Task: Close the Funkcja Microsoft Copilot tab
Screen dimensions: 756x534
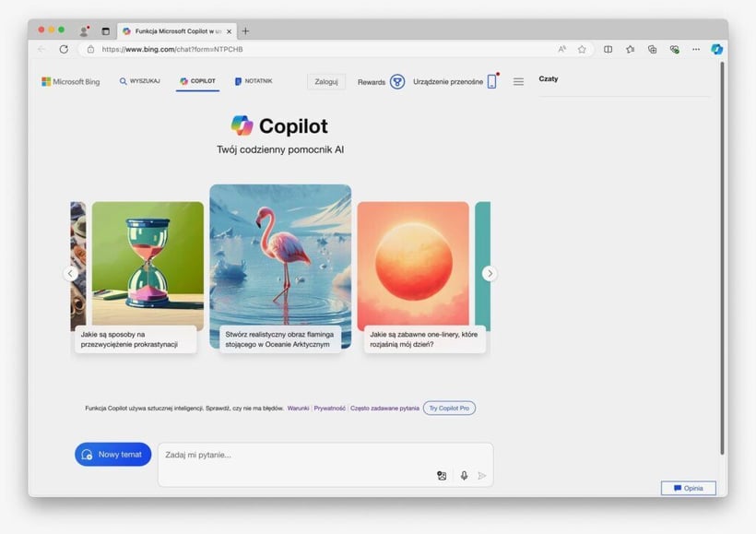Action: point(229,31)
